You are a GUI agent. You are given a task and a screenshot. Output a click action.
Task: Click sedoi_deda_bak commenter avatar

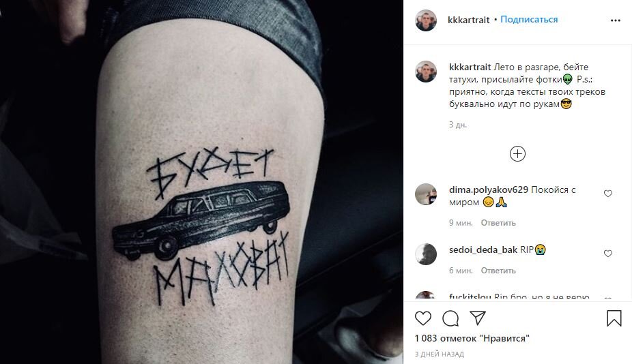point(426,254)
